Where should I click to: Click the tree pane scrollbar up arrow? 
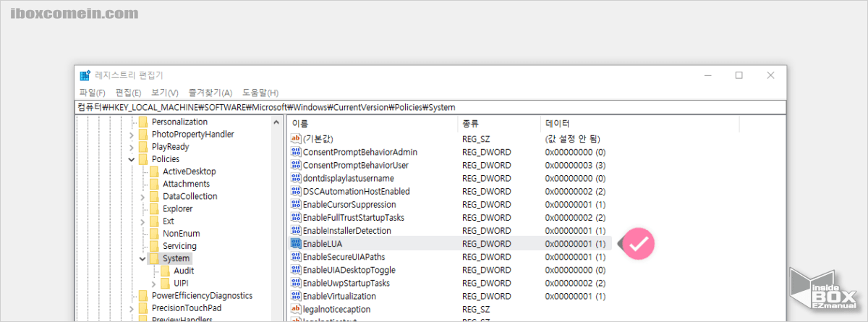(276, 123)
